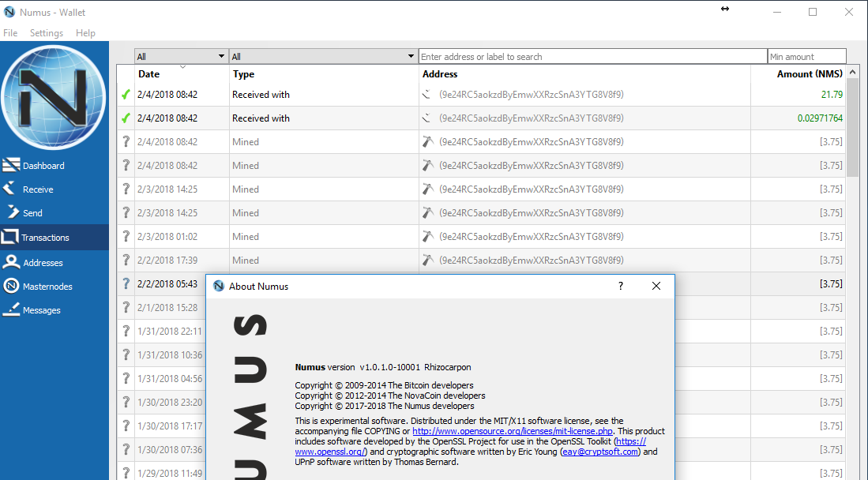Select the address text in the 2/3/2018 01:02 row

(532, 236)
